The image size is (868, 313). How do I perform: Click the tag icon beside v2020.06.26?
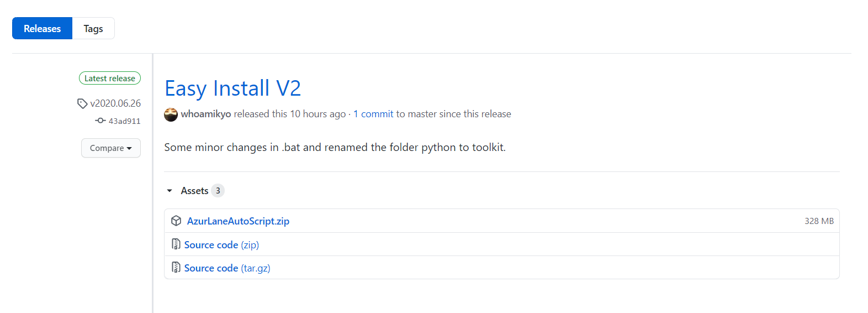[x=82, y=103]
